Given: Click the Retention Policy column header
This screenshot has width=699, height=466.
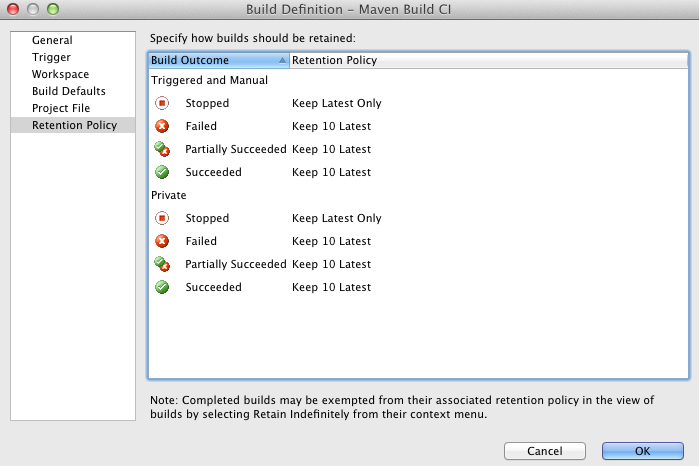Looking at the screenshot, I should (x=334, y=60).
